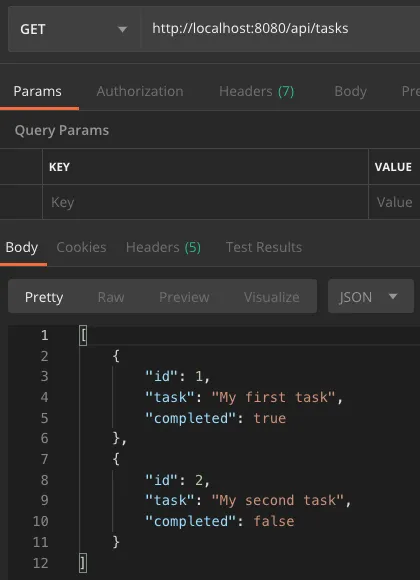Click the "My first task" string value

click(273, 397)
